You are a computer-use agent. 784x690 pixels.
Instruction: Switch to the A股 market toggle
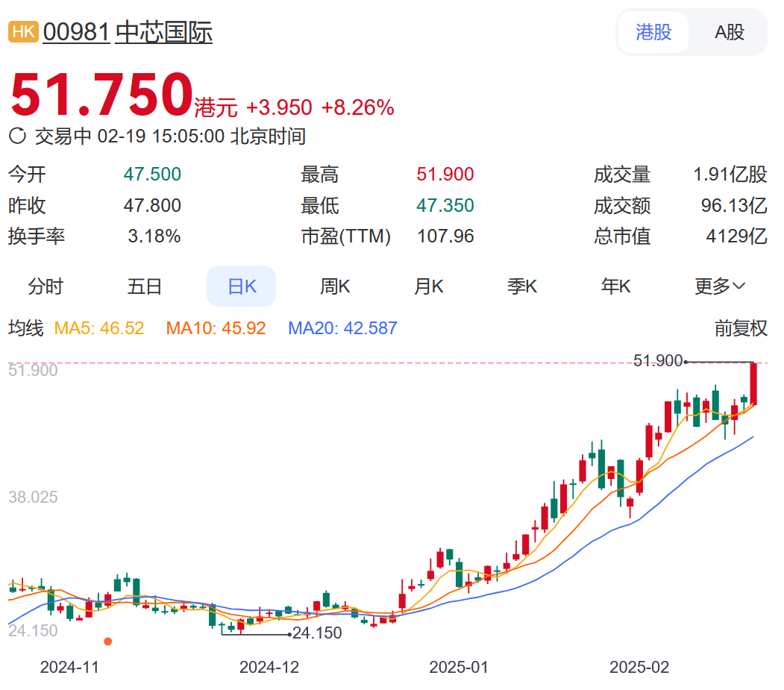pyautogui.click(x=729, y=32)
